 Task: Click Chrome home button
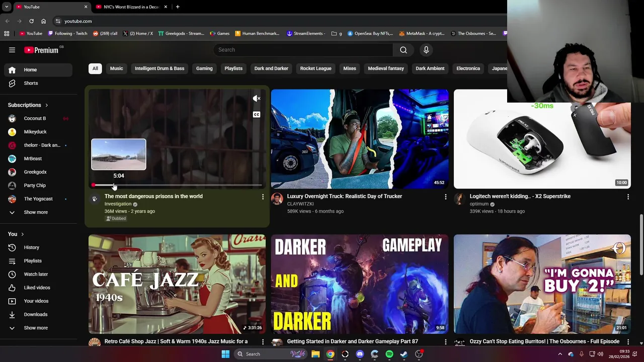click(43, 21)
